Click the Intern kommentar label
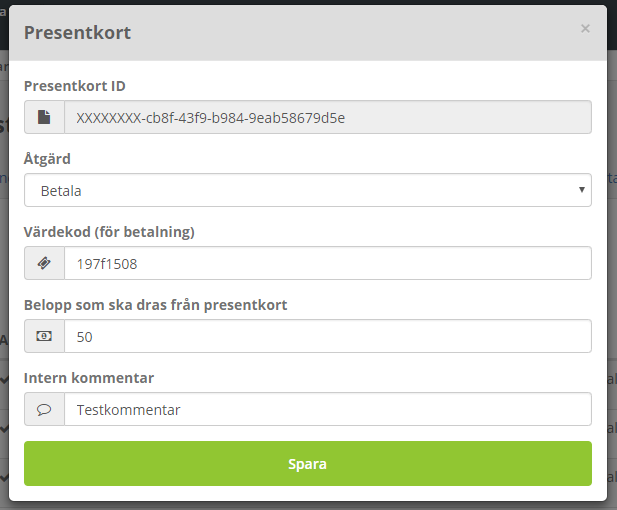The image size is (617, 510). coord(89,378)
